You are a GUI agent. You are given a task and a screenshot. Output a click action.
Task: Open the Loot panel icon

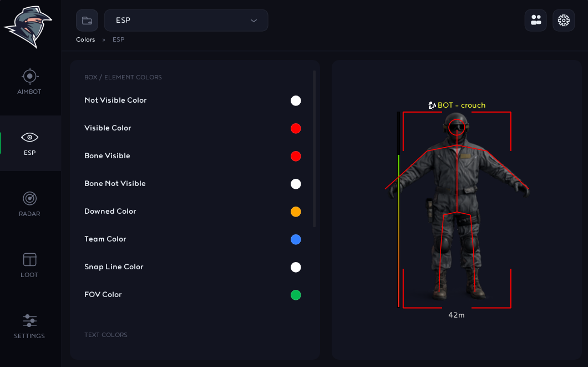(29, 260)
